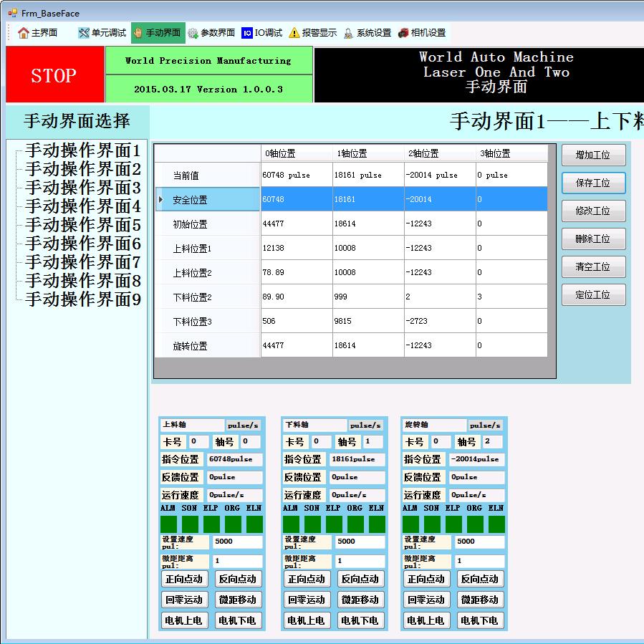Screen dimensions: 644x644
Task: Click the 修改工位 button
Action: [593, 211]
